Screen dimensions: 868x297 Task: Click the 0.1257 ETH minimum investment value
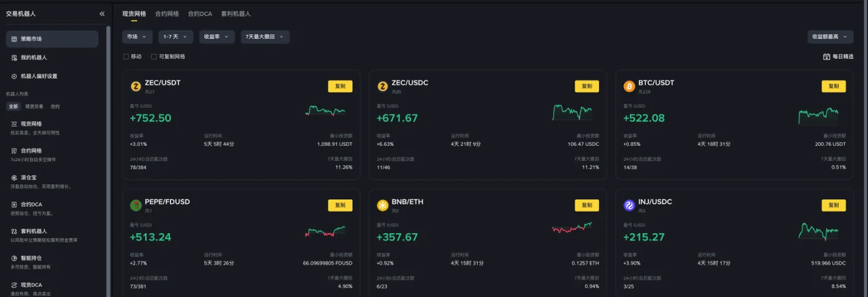(585, 263)
